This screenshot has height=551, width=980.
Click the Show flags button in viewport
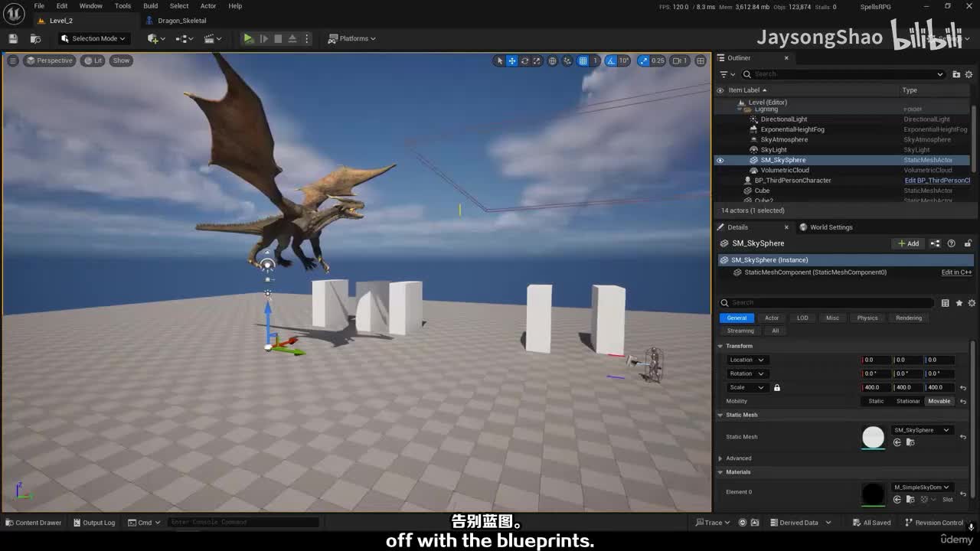122,60
